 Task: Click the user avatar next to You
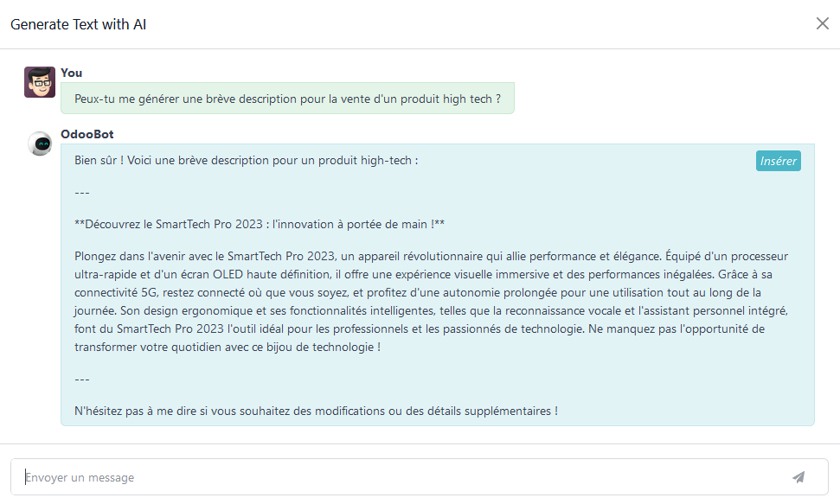(40, 82)
